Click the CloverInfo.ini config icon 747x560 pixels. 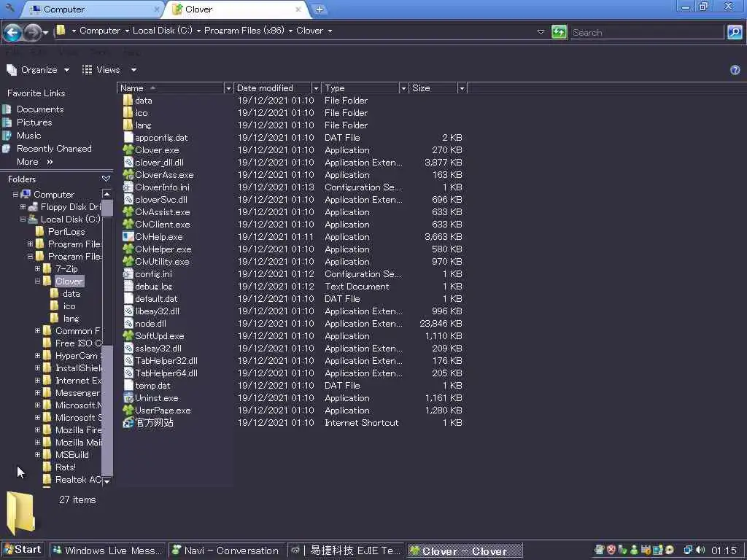128,187
